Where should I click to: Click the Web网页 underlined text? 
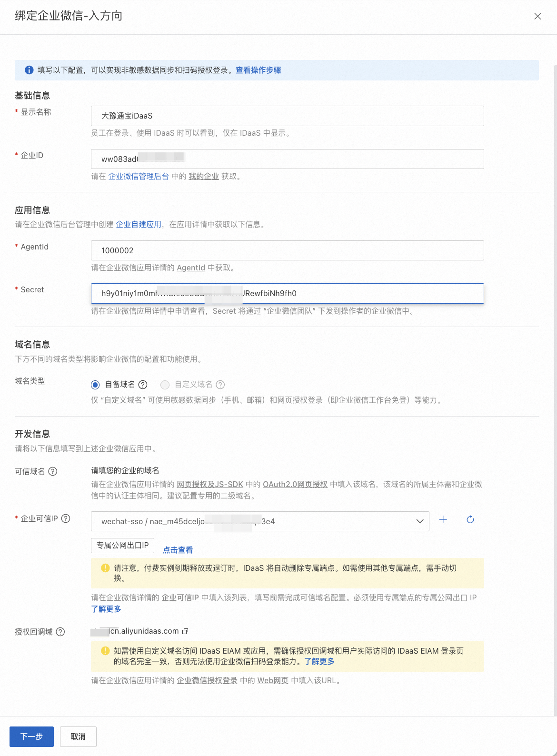click(x=273, y=680)
